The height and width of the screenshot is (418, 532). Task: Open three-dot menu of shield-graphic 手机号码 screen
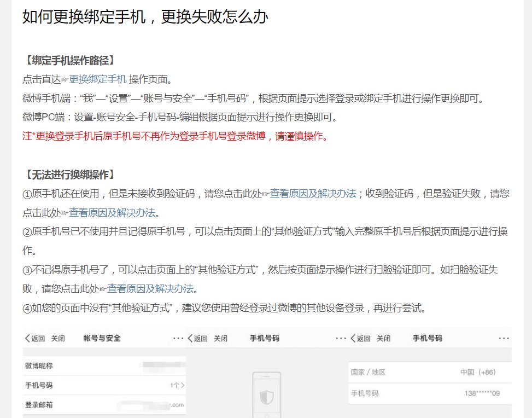click(341, 338)
